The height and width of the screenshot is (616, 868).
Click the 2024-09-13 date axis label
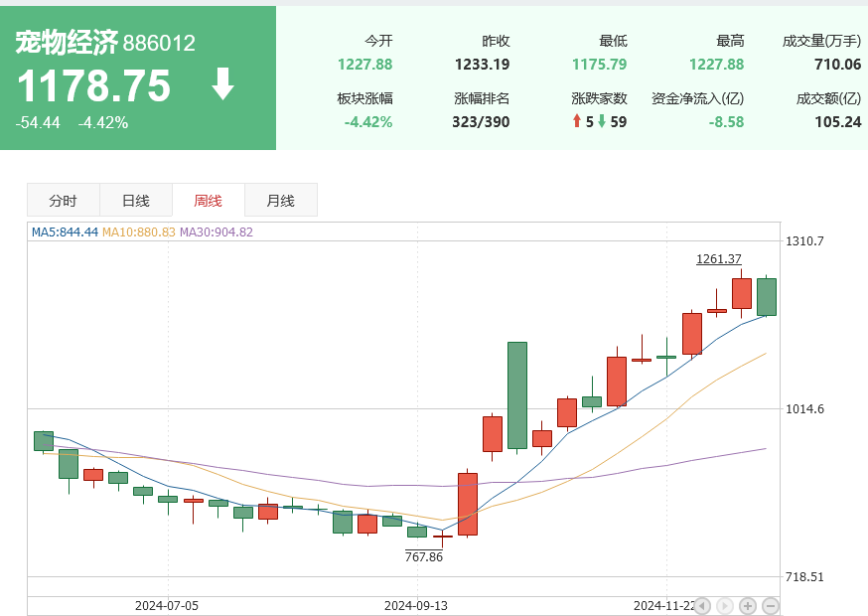[416, 604]
